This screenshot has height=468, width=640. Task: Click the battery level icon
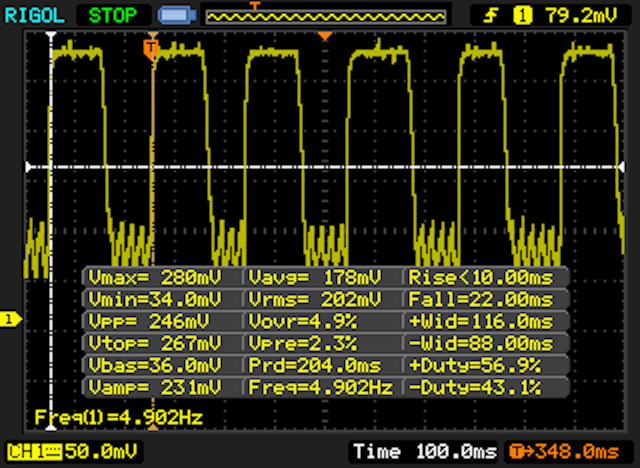tap(177, 16)
